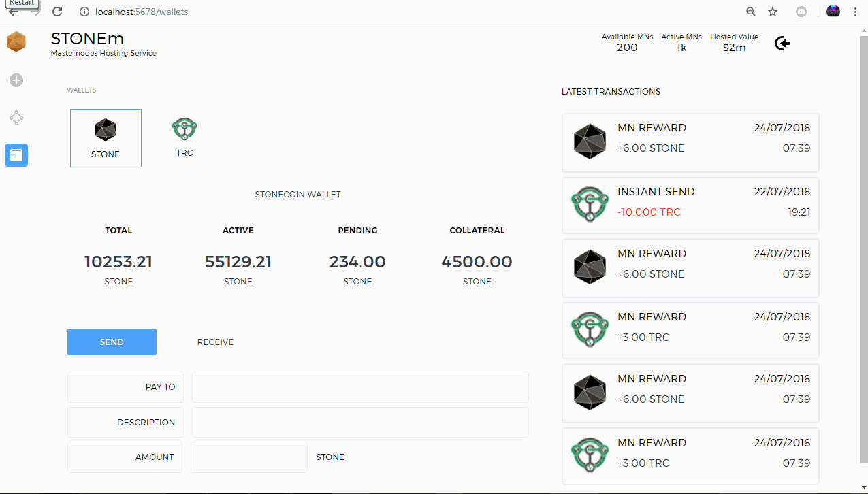
Task: Click the site info icon in address bar
Action: point(84,12)
